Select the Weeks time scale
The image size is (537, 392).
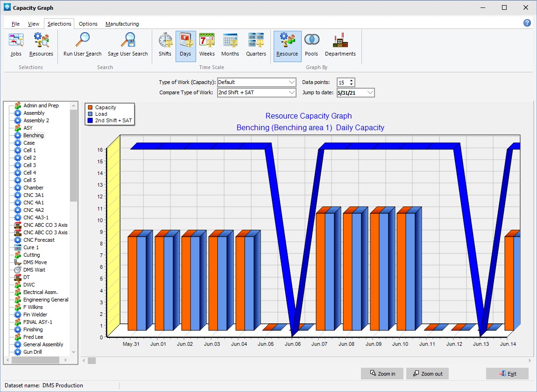(207, 45)
